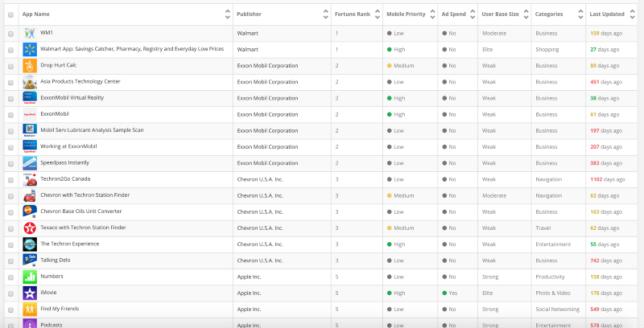Image resolution: width=644 pixels, height=328 pixels.
Task: Select the Walmart App row checkbox
Action: (10, 50)
